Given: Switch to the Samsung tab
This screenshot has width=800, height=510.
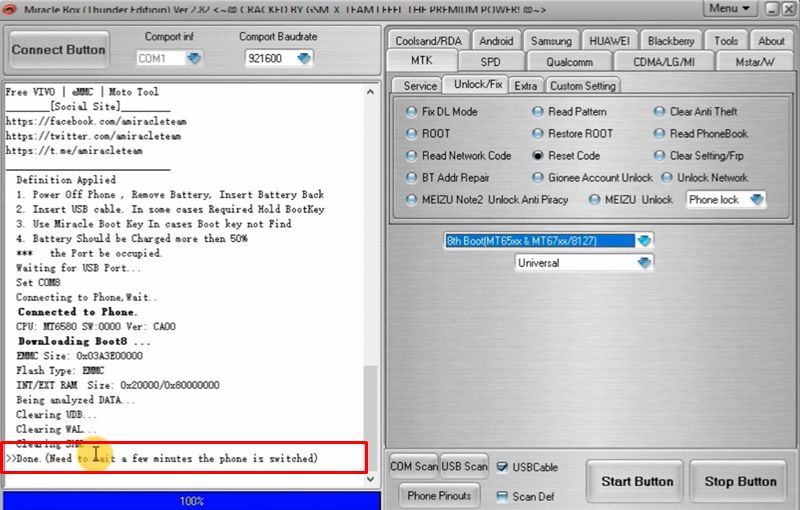Looking at the screenshot, I should pos(551,41).
